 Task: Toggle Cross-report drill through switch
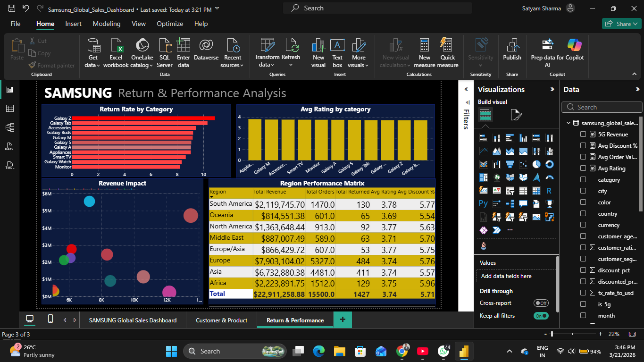[541, 303]
